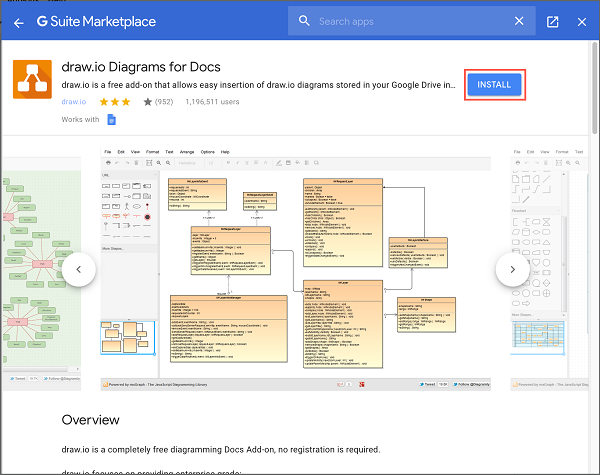The height and width of the screenshot is (475, 600).
Task: Click the add-on description text line
Action: point(258,85)
